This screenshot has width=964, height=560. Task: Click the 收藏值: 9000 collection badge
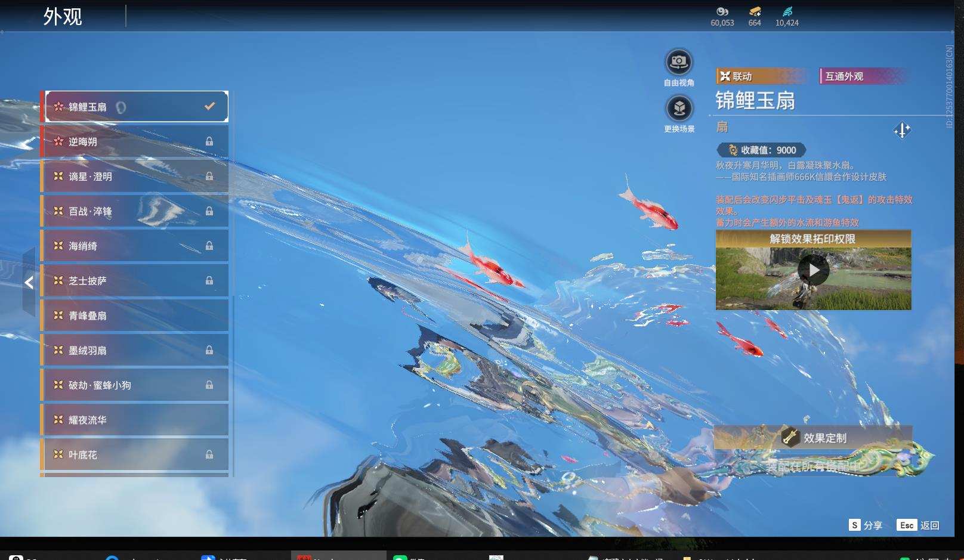tap(761, 150)
